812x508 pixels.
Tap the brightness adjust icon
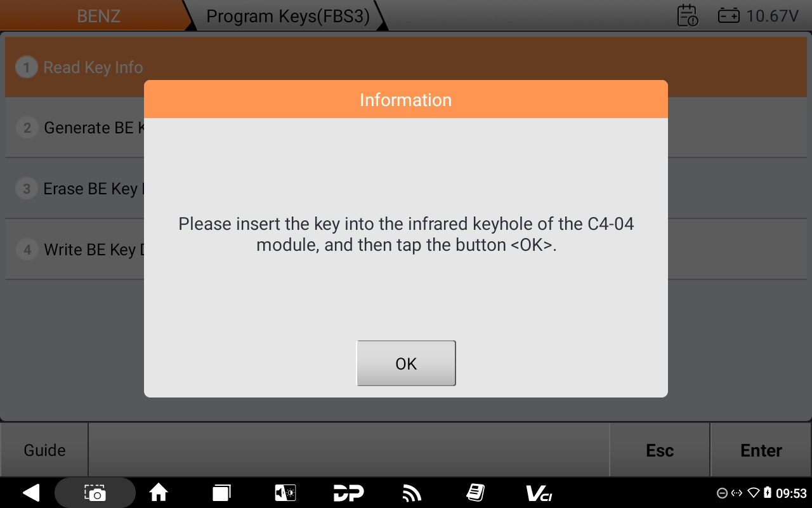(x=285, y=493)
